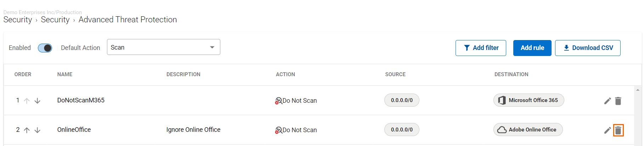Expand Default Action list via caret arrow
This screenshot has width=644, height=146.
(x=212, y=47)
